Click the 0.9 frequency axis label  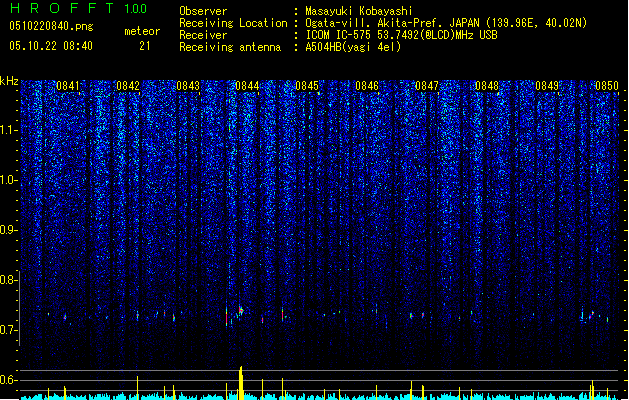coord(9,230)
